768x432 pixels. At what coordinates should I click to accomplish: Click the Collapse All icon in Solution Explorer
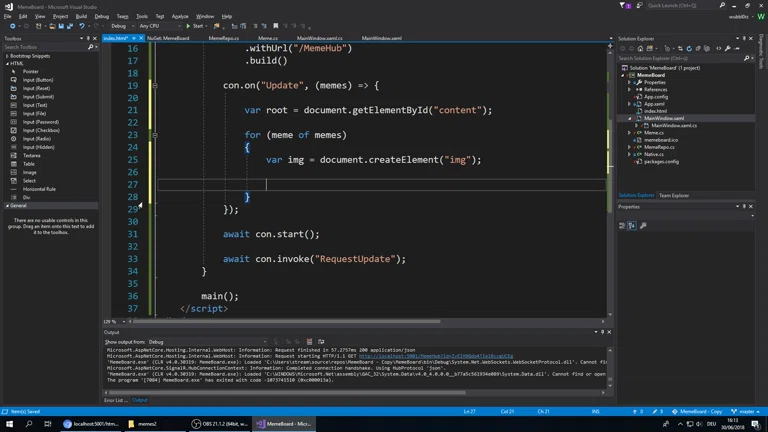tap(698, 48)
